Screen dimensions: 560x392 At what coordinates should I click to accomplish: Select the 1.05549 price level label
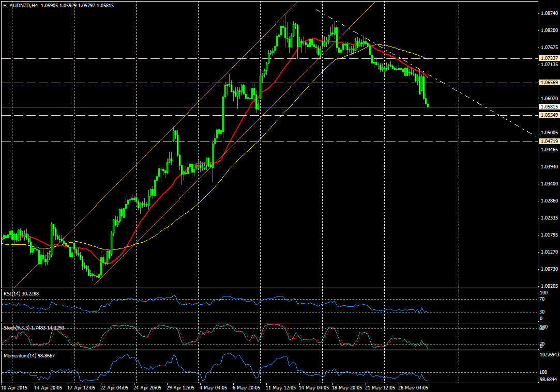(548, 116)
